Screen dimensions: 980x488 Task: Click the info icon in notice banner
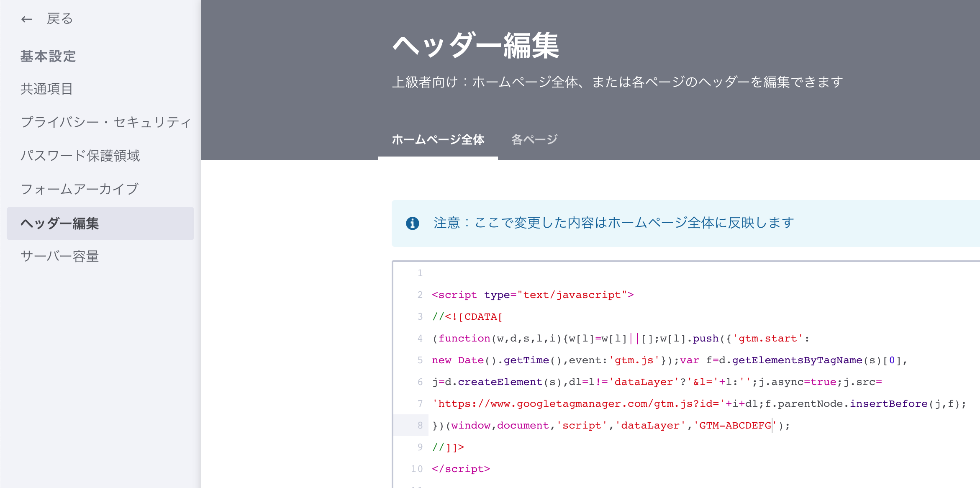(x=413, y=223)
